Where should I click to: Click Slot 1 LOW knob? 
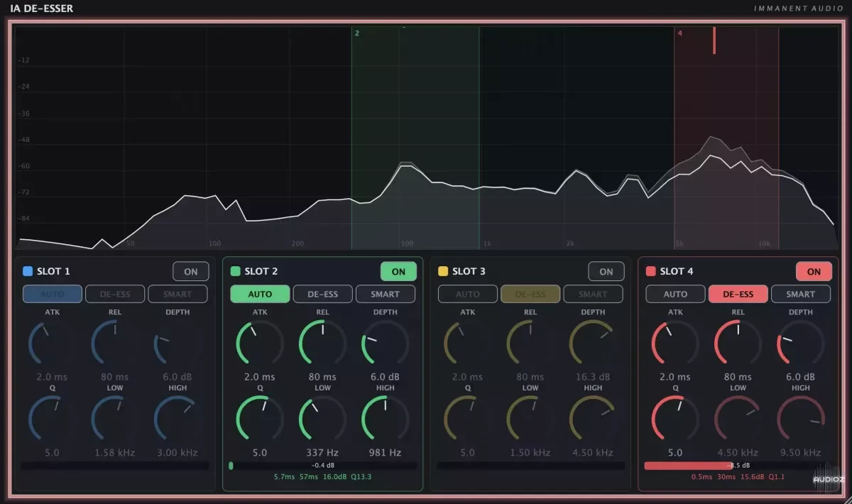pos(115,420)
